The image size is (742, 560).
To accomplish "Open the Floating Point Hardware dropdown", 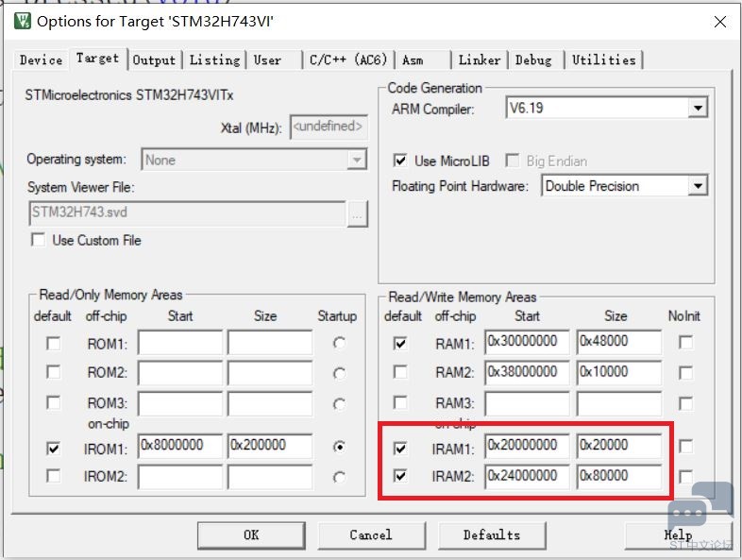I will pyautogui.click(x=698, y=186).
